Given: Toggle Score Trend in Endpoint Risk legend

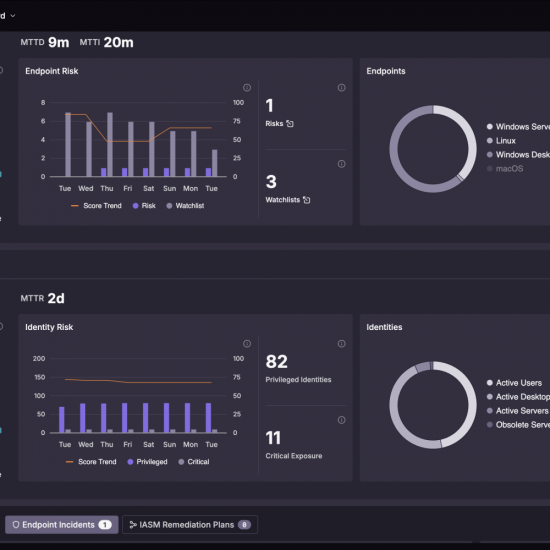Looking at the screenshot, I should point(96,206).
